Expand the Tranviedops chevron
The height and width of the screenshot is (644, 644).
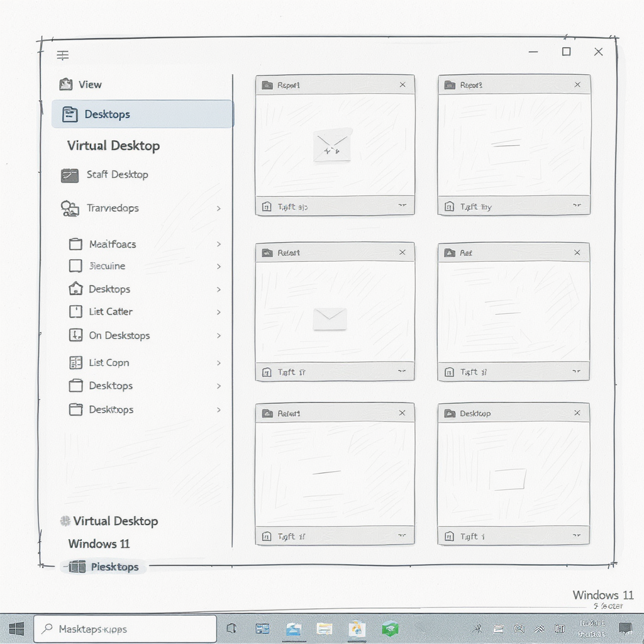[218, 209]
